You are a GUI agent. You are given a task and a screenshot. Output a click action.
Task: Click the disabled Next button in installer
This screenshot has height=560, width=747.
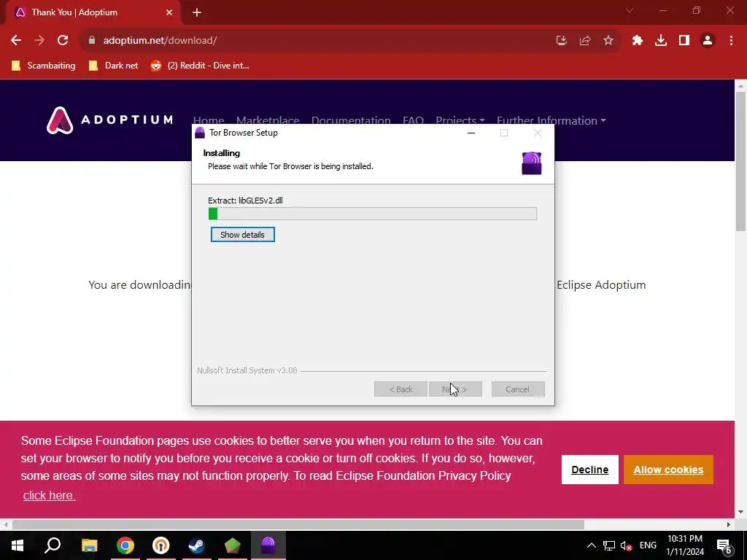click(x=455, y=389)
